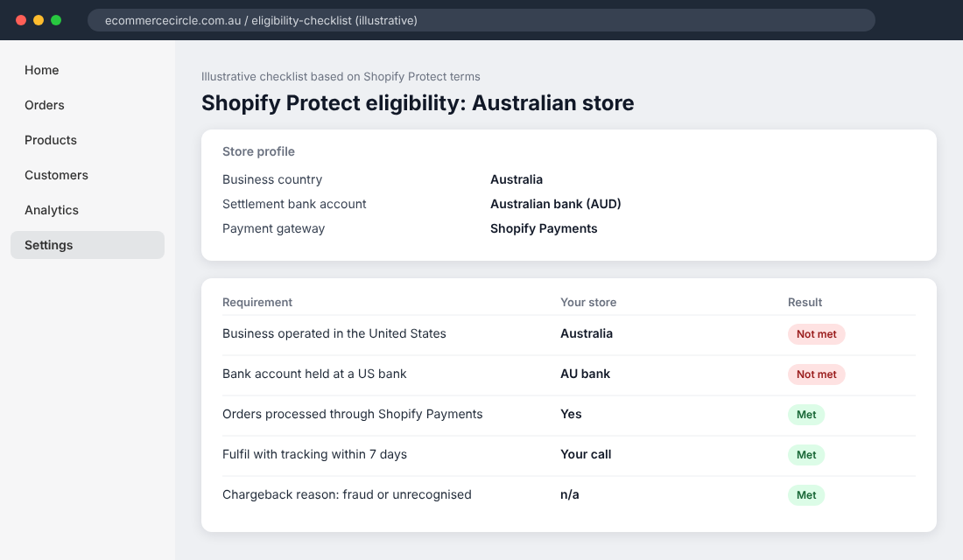Click 'Fulfil with tracking within 7 days' requirement

314,454
